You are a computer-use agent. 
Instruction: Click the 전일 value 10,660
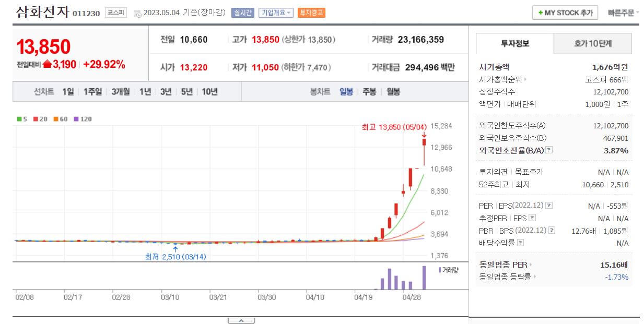coord(194,40)
